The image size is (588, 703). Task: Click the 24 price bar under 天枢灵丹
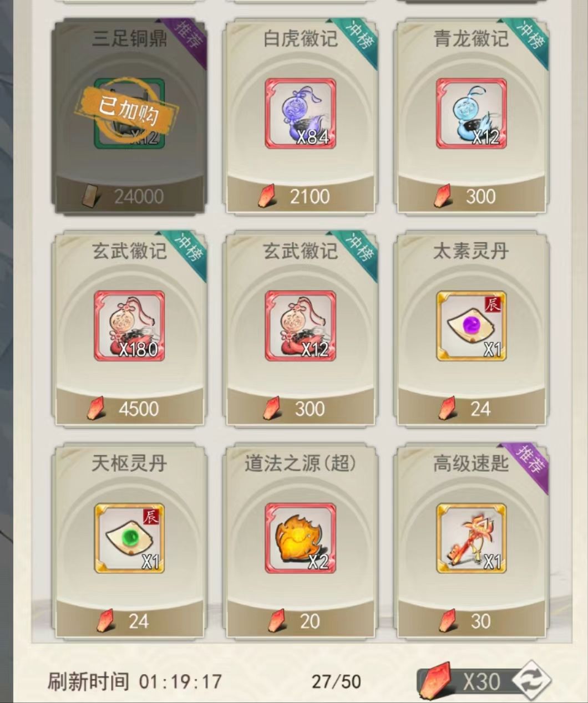129,621
